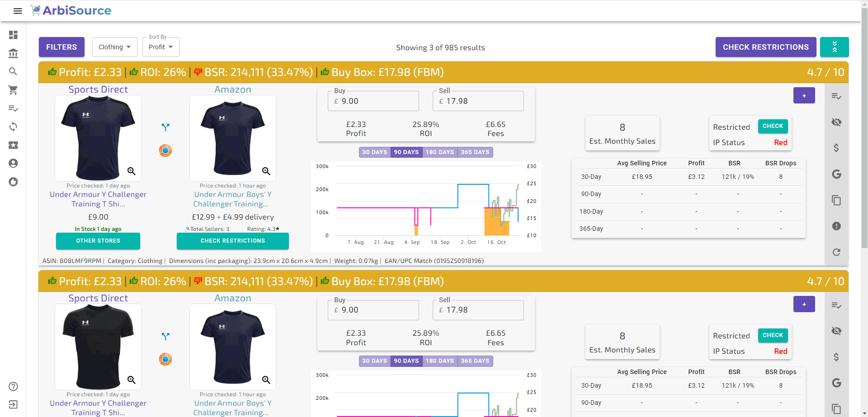The height and width of the screenshot is (417, 868).
Task: Click the orange circle icon on the first product
Action: coord(165,150)
